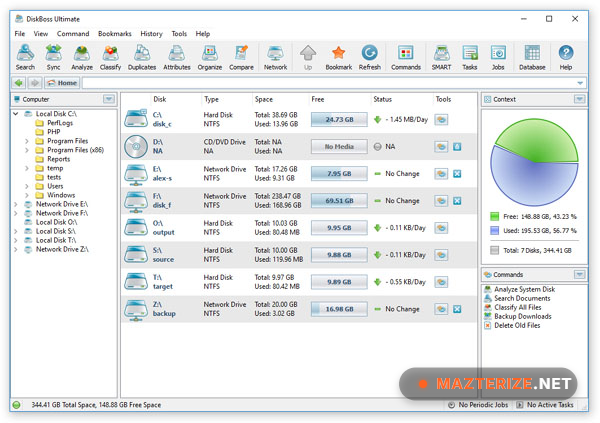Expand the Program Files folder

tap(26, 141)
